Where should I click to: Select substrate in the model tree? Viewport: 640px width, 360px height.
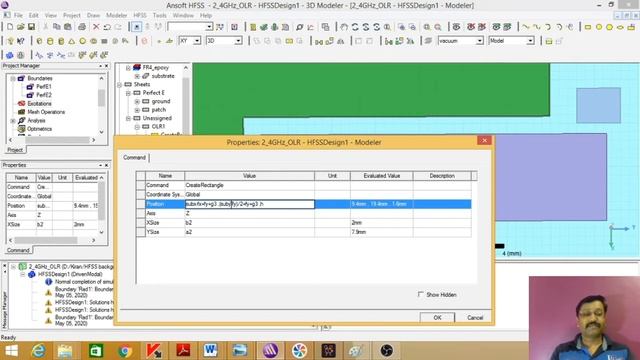tap(163, 76)
